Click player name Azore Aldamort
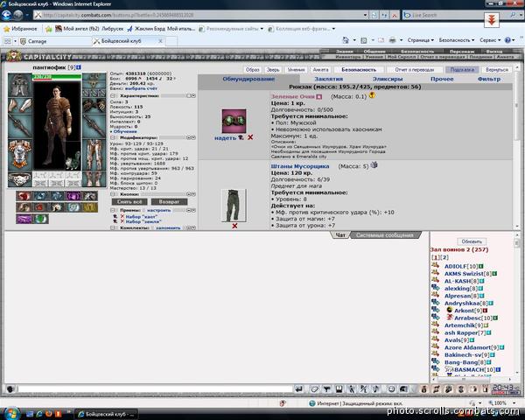 tap(468, 347)
